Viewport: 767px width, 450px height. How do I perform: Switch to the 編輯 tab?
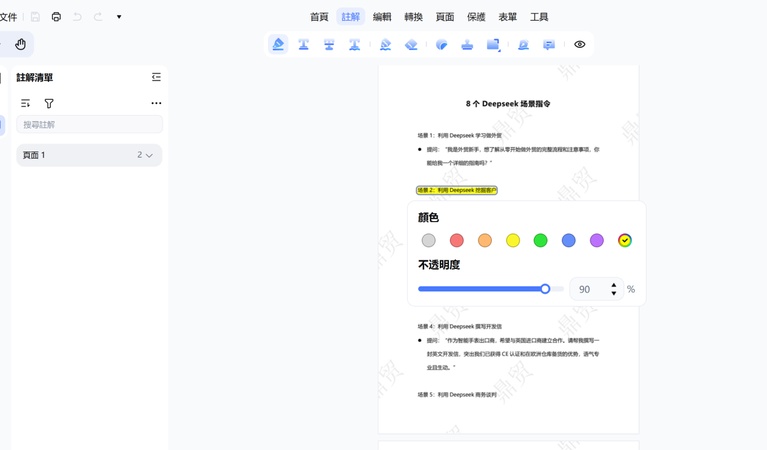pyautogui.click(x=382, y=17)
